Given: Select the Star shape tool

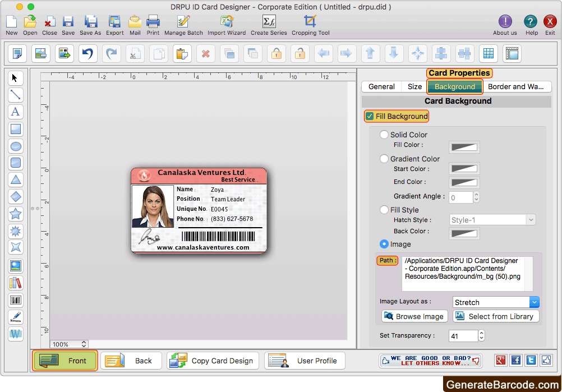Looking at the screenshot, I should coord(16,214).
